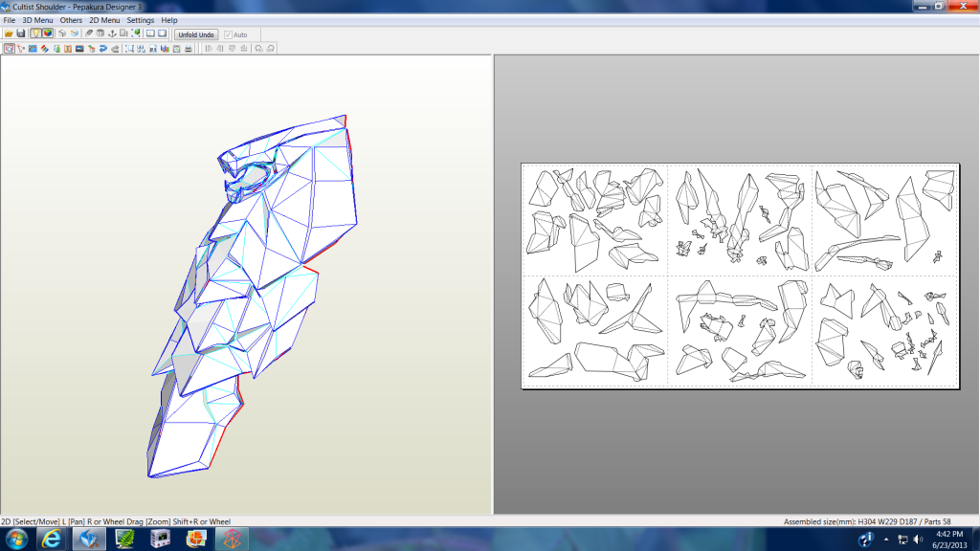This screenshot has width=980, height=551.
Task: Click the anchor toolbar icon
Action: coord(112,33)
